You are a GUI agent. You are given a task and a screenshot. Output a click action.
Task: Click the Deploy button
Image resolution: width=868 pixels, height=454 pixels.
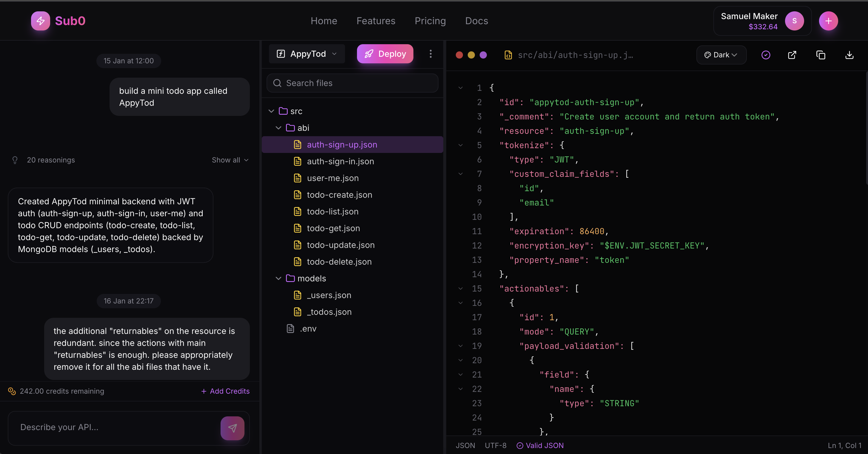[x=385, y=54]
